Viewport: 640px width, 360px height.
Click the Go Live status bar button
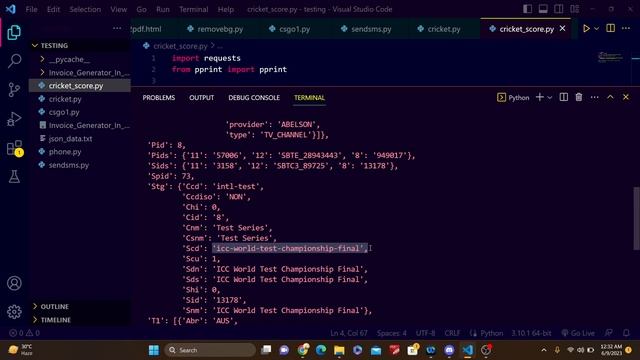click(578, 333)
